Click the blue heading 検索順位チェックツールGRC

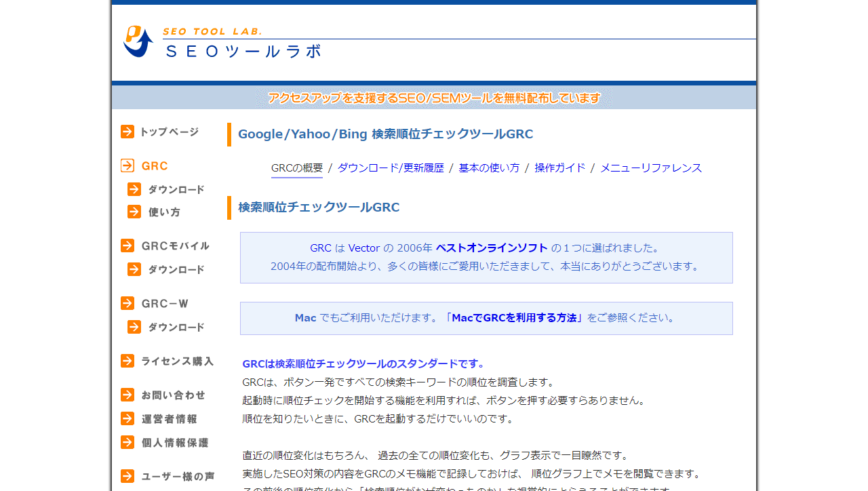pyautogui.click(x=319, y=208)
